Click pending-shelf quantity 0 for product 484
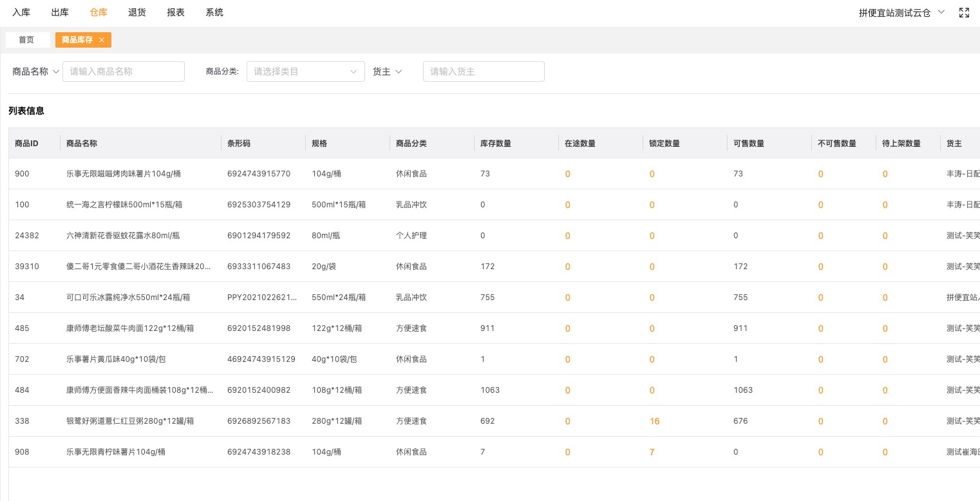The height and width of the screenshot is (501, 980). (885, 390)
